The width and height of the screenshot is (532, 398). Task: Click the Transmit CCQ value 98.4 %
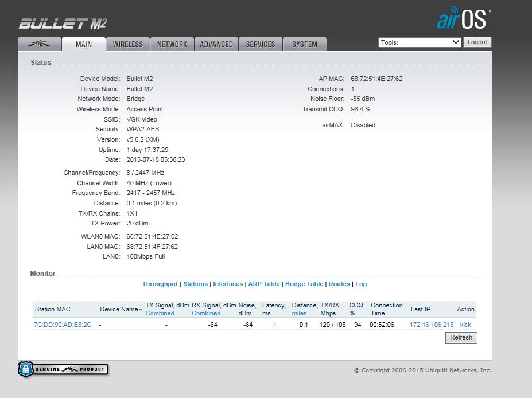pos(360,109)
